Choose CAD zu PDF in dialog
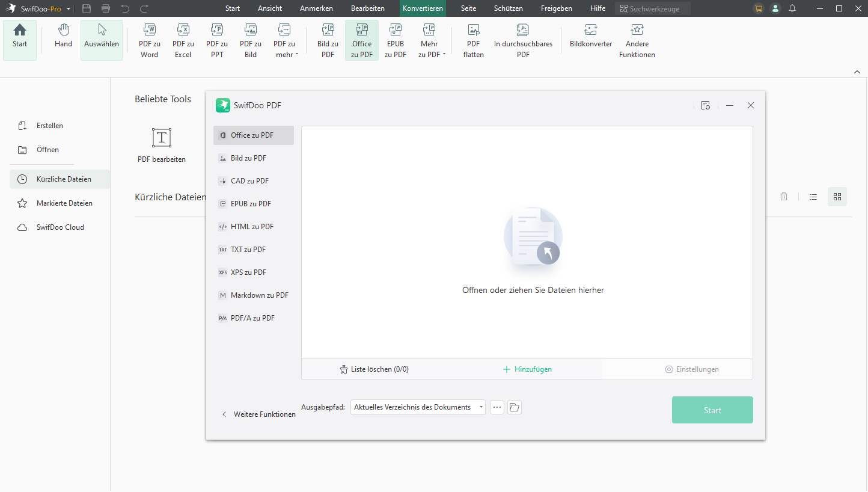The image size is (868, 492). pyautogui.click(x=254, y=181)
